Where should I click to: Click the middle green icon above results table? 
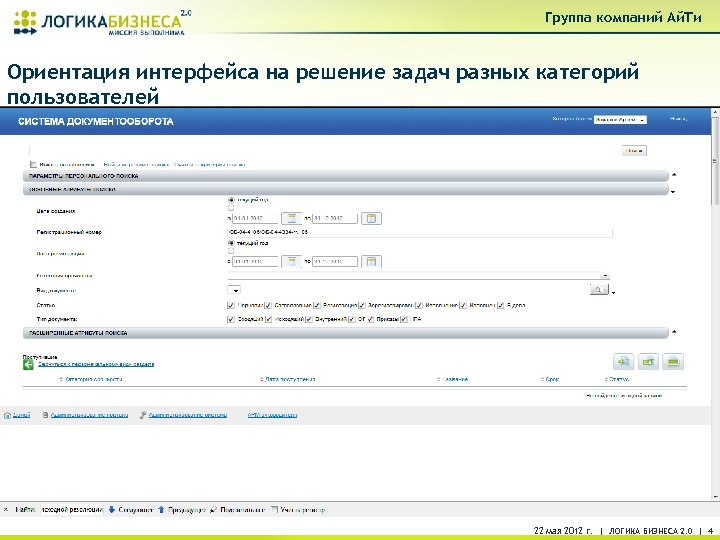(x=648, y=362)
